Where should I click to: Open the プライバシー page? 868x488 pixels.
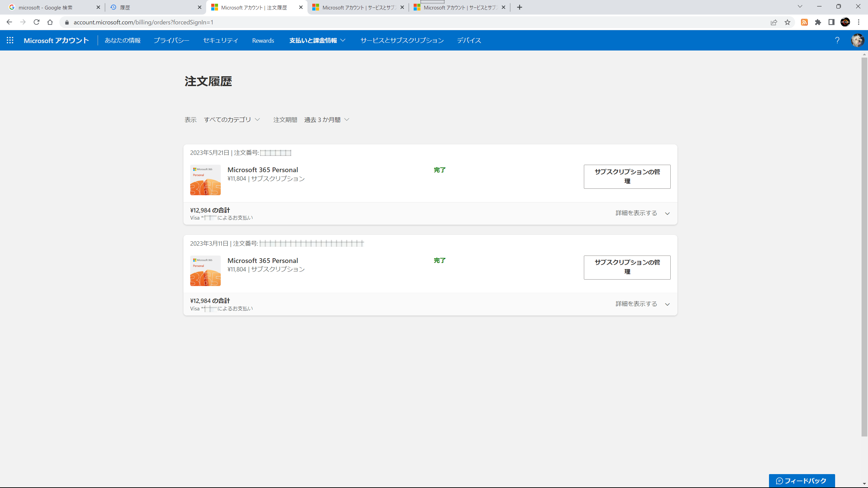point(172,40)
